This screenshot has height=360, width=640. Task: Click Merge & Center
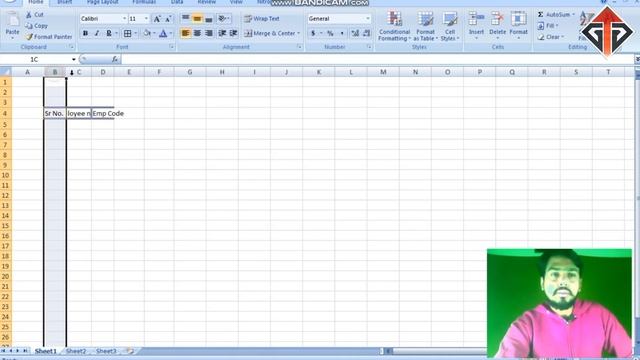click(x=269, y=33)
